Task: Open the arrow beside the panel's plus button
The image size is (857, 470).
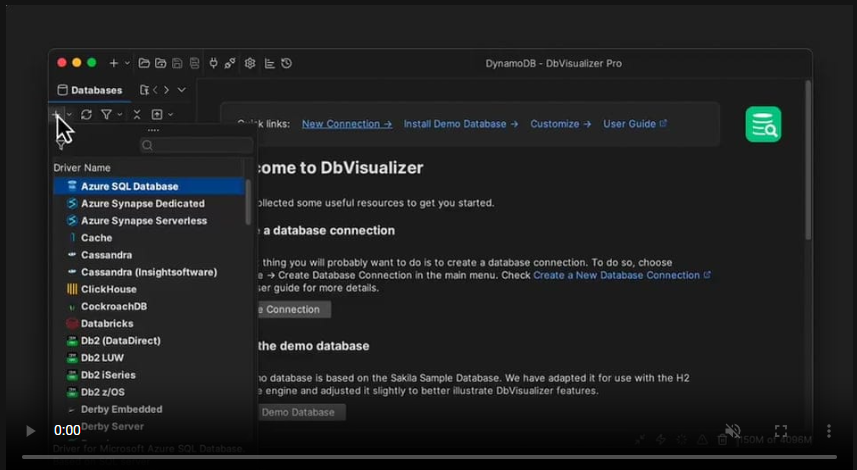Action: [69, 114]
